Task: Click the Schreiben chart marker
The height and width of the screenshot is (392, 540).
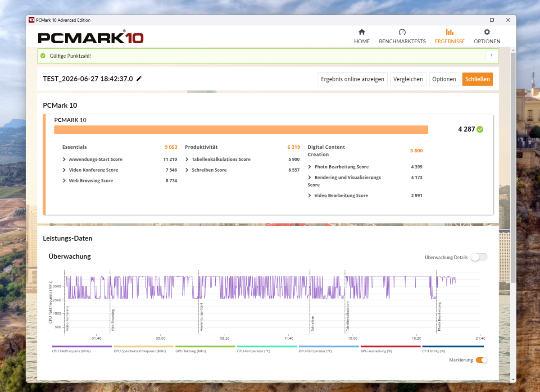Action: coord(313,324)
